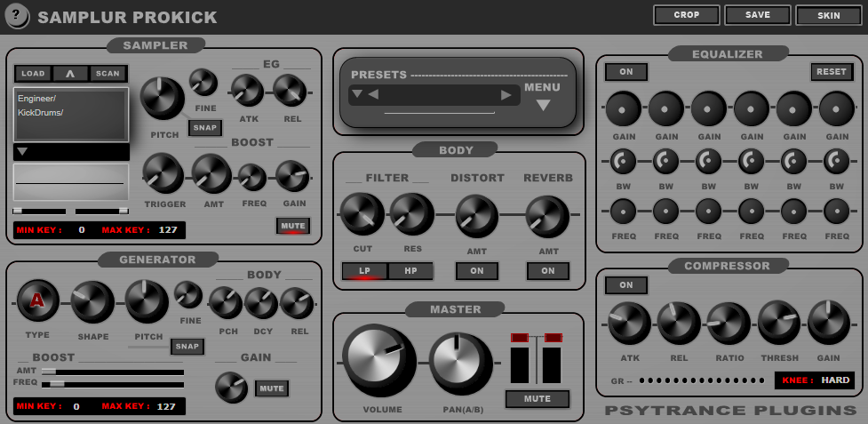Click the SAVE button
Viewport: 868px width, 424px height.
(758, 15)
